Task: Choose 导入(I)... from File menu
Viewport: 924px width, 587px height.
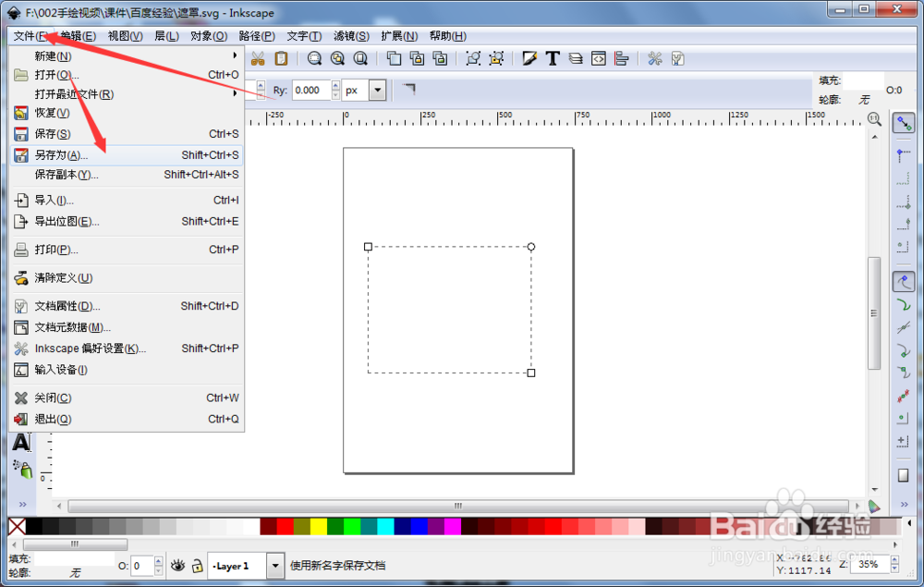Action: pyautogui.click(x=127, y=201)
